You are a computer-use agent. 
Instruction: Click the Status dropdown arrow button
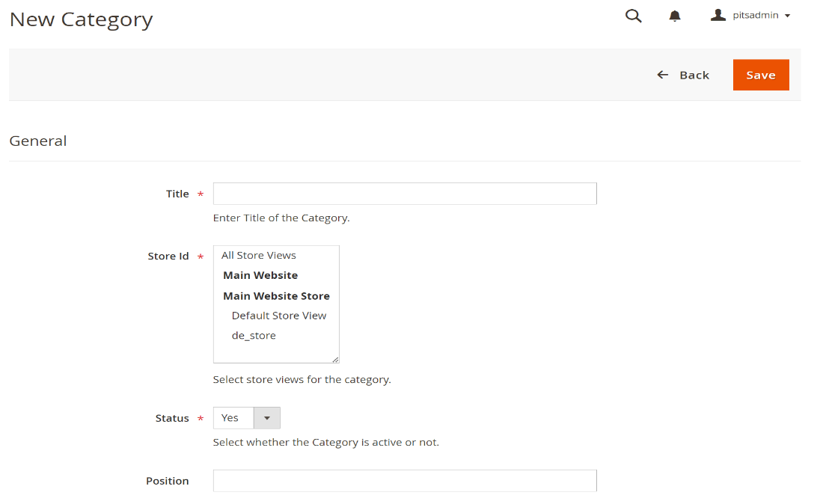coord(267,418)
